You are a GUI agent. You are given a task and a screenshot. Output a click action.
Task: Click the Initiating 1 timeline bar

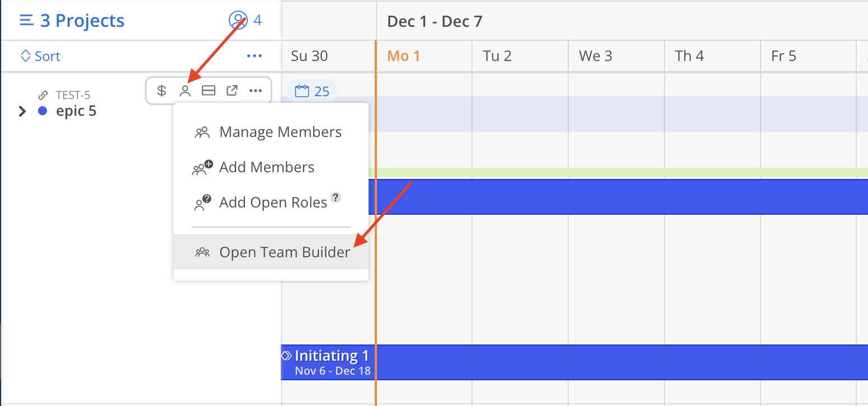click(559, 362)
